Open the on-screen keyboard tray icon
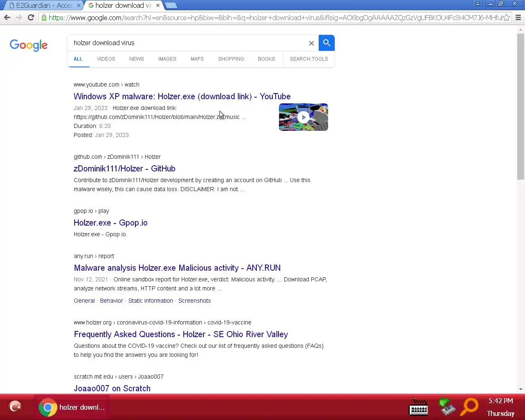Viewport: 525px width, 420px height. click(419, 407)
